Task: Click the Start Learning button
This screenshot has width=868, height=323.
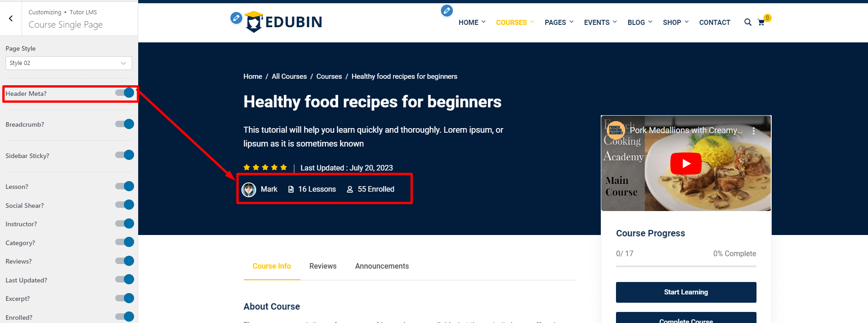Action: pos(686,292)
